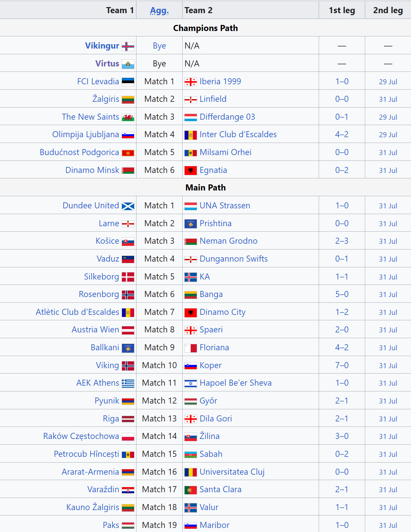Open the Koper team link
Viewport: 411px width, 532px height.
211,365
